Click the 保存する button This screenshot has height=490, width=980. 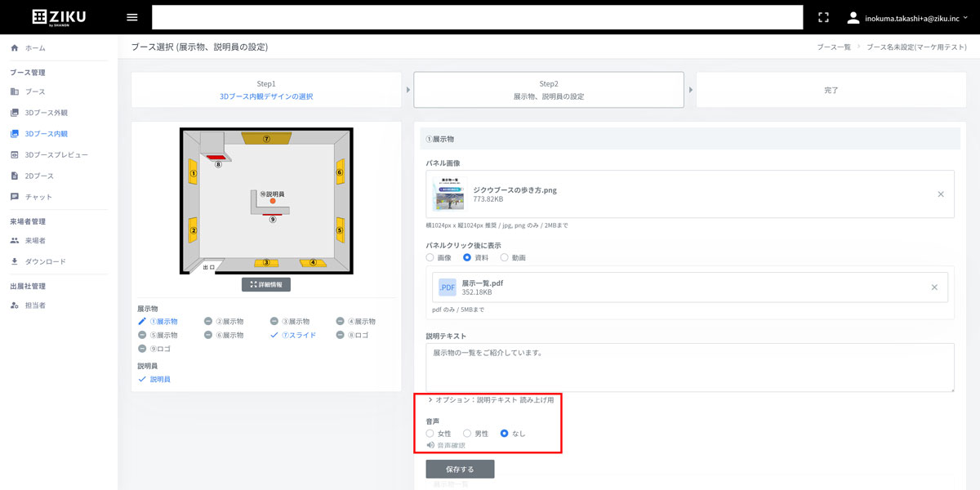[x=460, y=469]
